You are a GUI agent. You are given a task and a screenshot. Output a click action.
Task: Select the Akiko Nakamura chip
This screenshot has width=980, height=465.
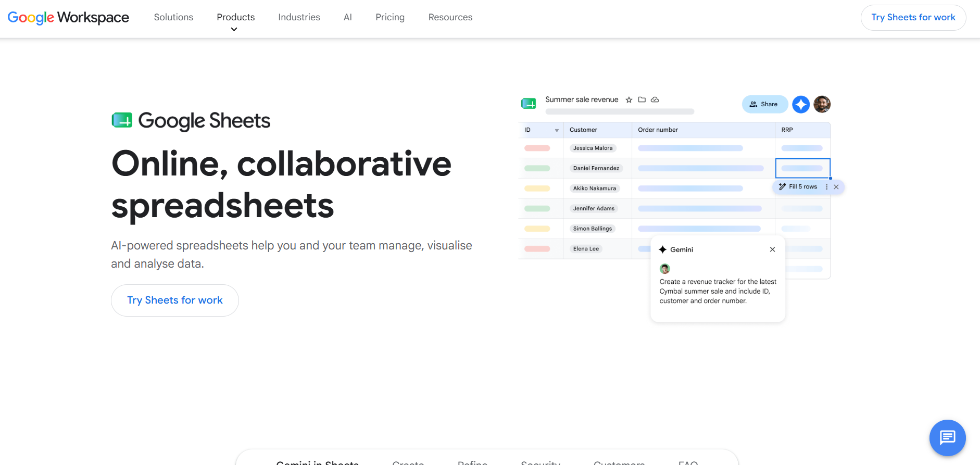tap(595, 188)
